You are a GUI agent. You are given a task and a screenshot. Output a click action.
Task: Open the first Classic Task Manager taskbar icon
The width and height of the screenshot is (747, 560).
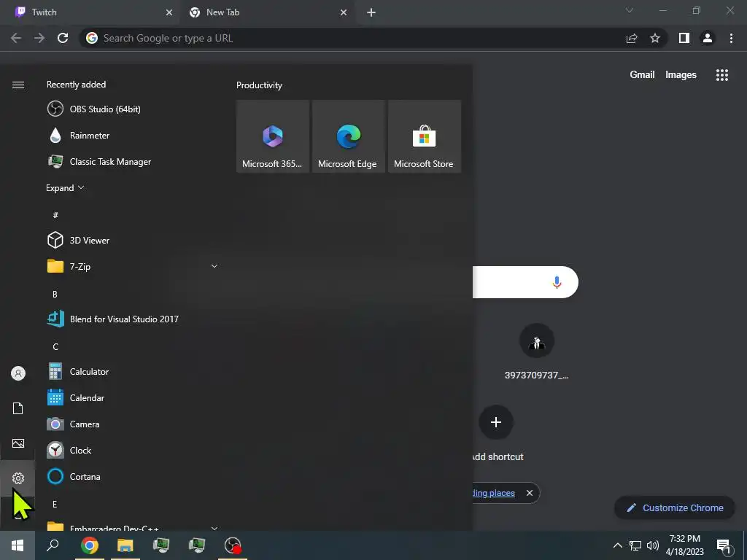tap(161, 545)
